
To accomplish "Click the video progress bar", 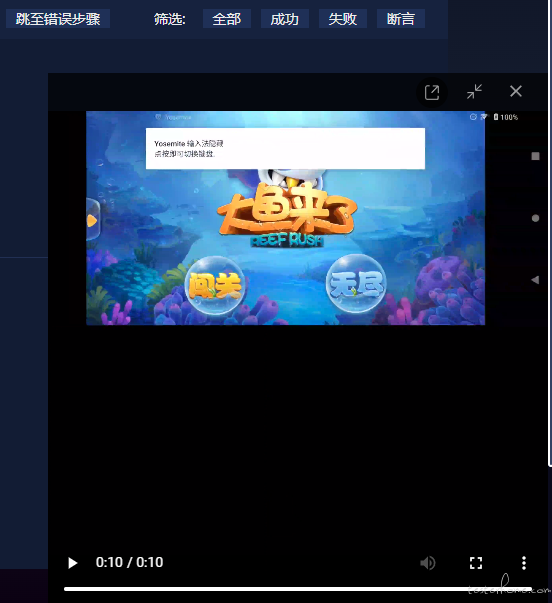I will pos(298,589).
